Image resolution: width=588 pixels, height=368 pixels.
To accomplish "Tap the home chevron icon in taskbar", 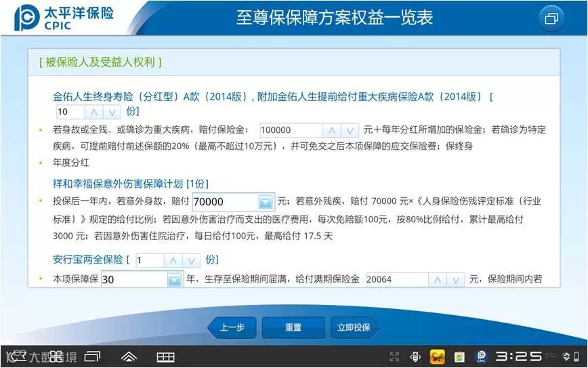I will (129, 356).
